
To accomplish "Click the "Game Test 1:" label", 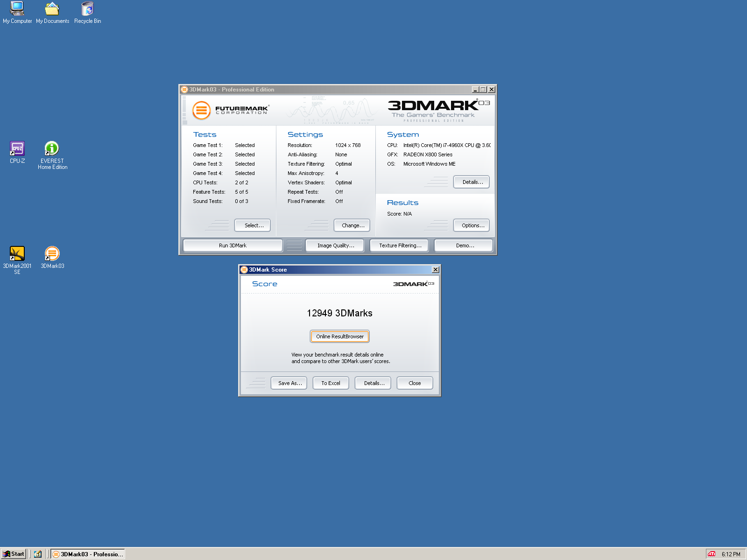I will (x=208, y=145).
